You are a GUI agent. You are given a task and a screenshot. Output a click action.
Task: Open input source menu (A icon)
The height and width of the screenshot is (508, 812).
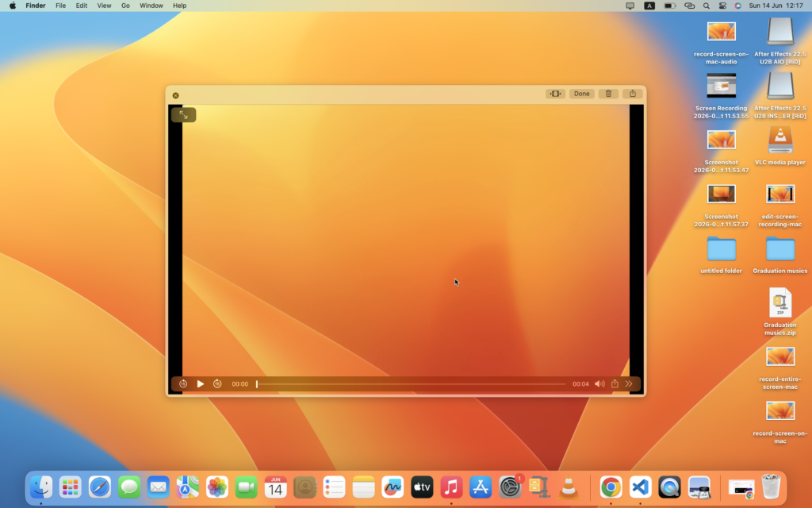pos(649,6)
